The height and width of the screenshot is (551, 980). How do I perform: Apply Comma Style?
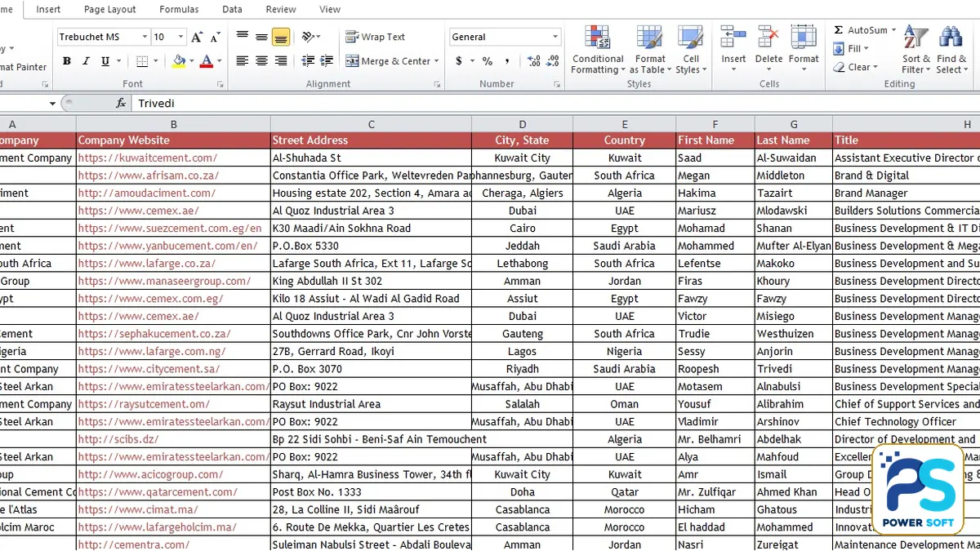tap(508, 61)
